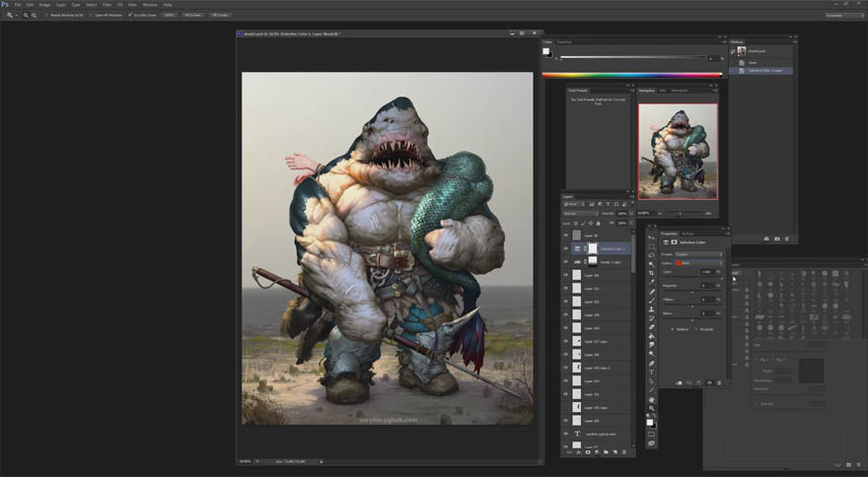Open the Essentials workspace switcher
Image resolution: width=868 pixels, height=477 pixels.
point(843,15)
